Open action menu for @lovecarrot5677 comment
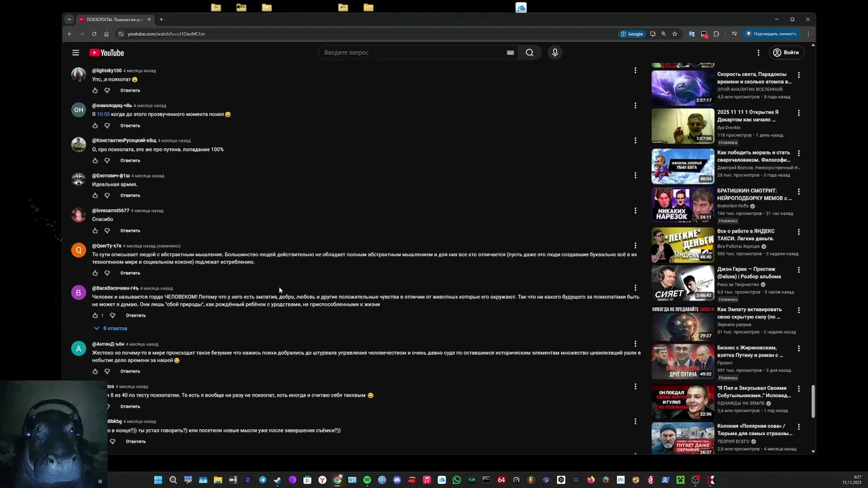 click(x=635, y=211)
